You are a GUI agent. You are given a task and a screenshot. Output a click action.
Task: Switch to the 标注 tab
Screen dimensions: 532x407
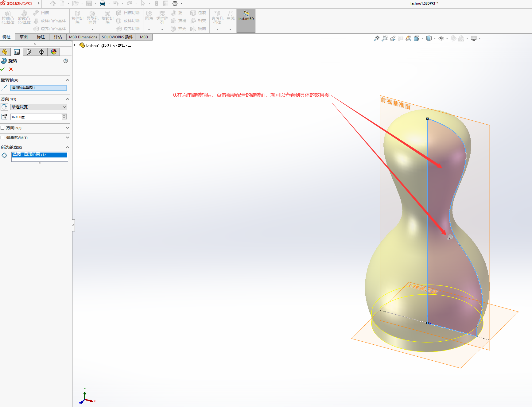(x=41, y=37)
